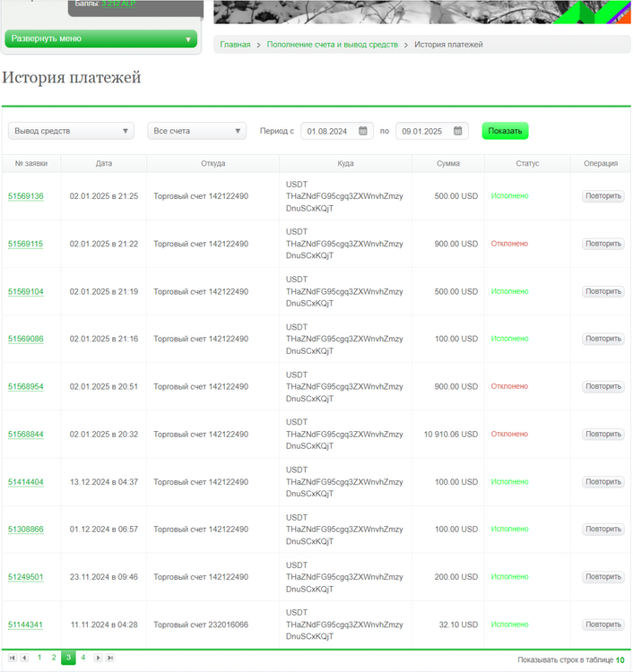Viewport: 633px width, 672px height.
Task: Open request 51569086
Action: [x=26, y=339]
